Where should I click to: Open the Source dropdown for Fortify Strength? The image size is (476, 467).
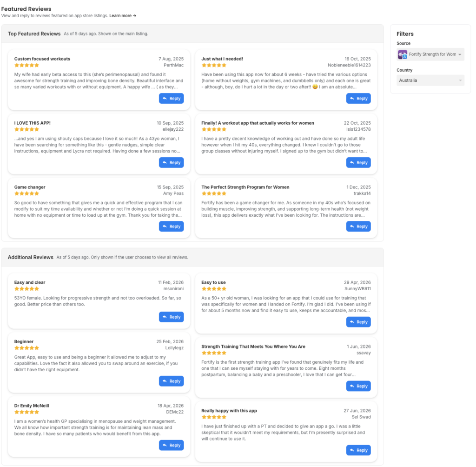(430, 54)
